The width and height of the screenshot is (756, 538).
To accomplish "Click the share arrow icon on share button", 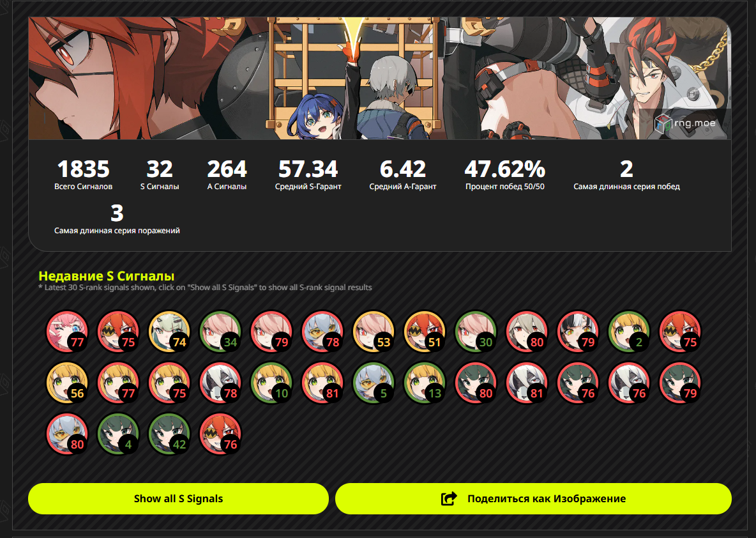I will [449, 498].
